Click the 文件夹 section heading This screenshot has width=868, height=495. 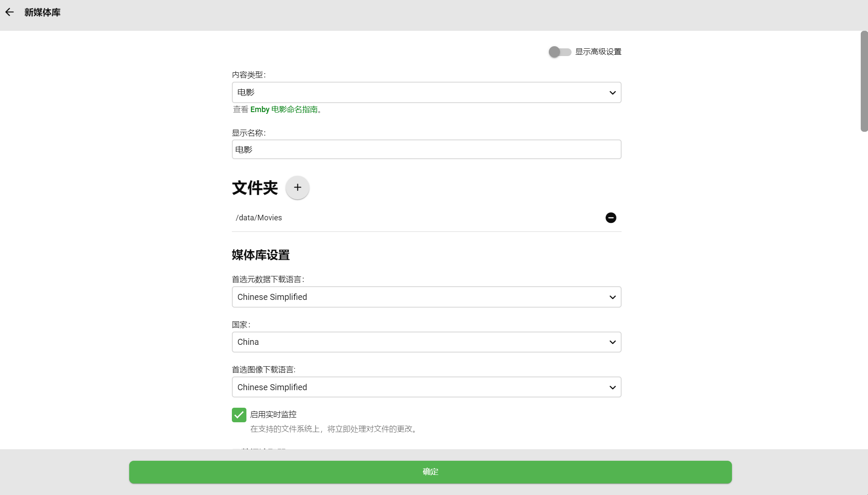(255, 188)
